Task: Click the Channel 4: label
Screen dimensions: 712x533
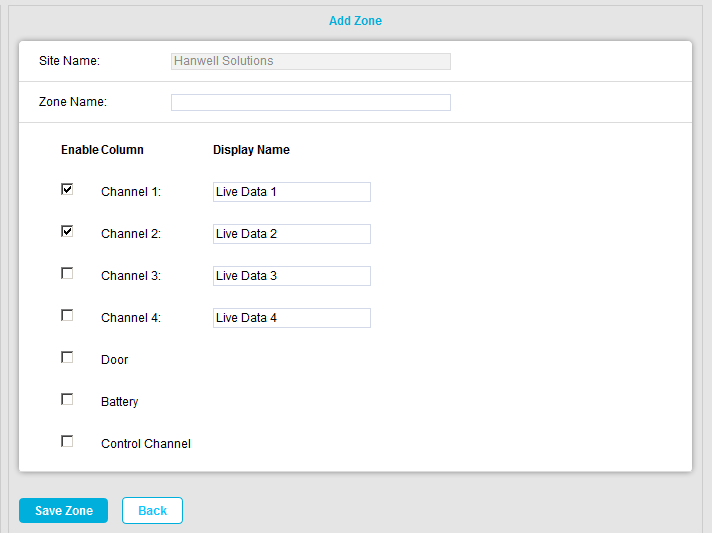Action: point(131,318)
